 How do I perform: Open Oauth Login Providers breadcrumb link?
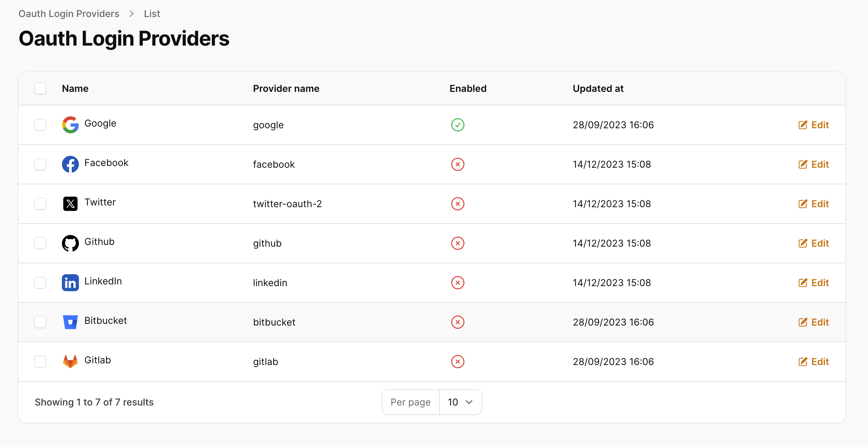(x=69, y=14)
